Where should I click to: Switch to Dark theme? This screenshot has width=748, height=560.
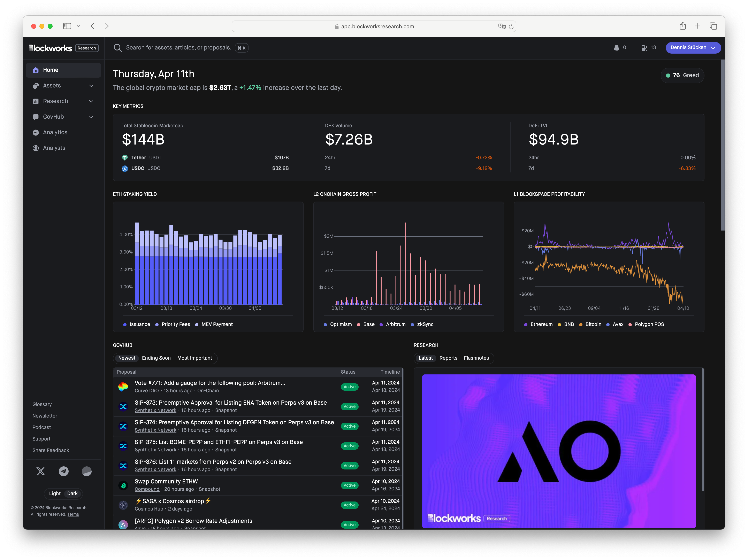click(72, 494)
